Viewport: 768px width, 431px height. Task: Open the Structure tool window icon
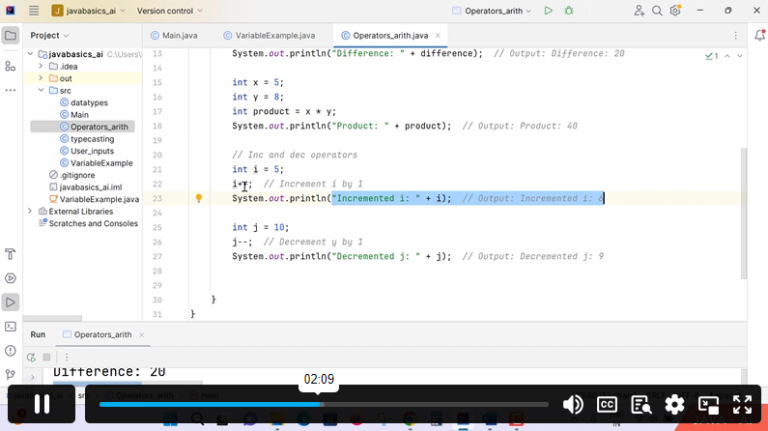pyautogui.click(x=10, y=66)
